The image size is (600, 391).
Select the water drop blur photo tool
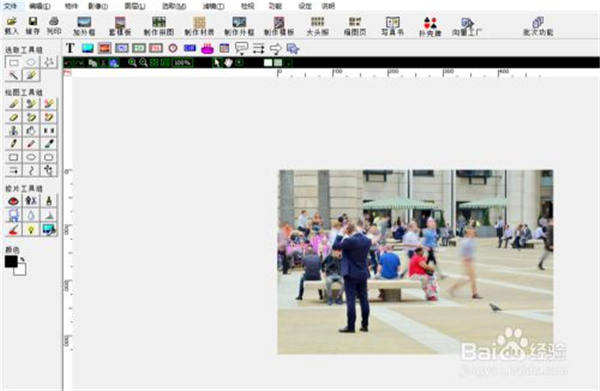click(x=31, y=215)
